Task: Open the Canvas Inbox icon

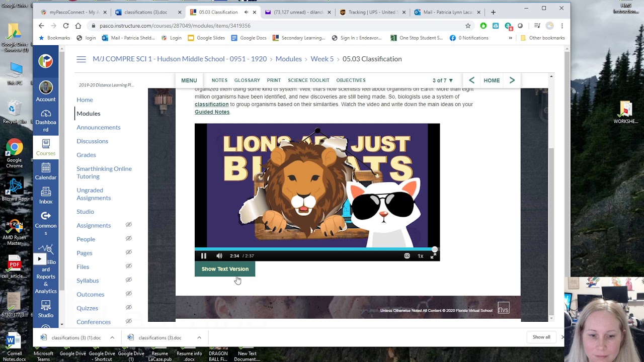Action: tap(46, 196)
